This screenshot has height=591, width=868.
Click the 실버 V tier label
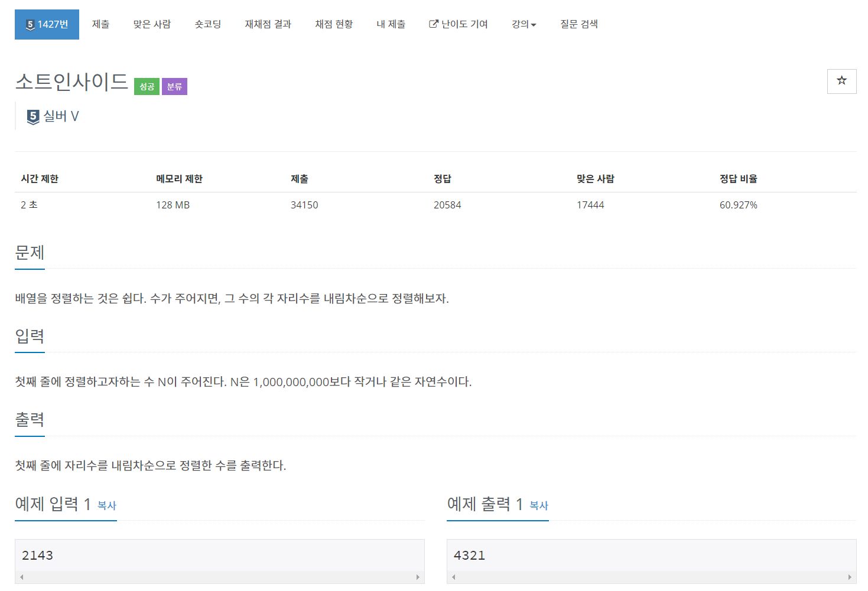click(61, 116)
